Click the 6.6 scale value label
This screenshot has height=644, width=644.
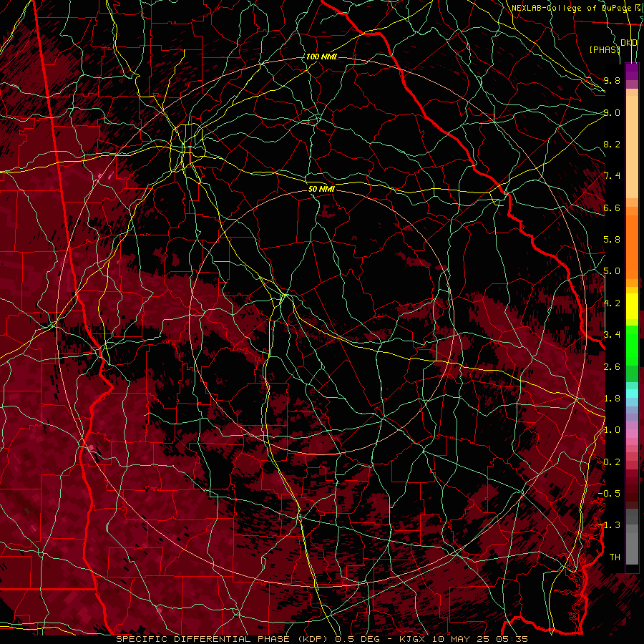[x=612, y=208]
